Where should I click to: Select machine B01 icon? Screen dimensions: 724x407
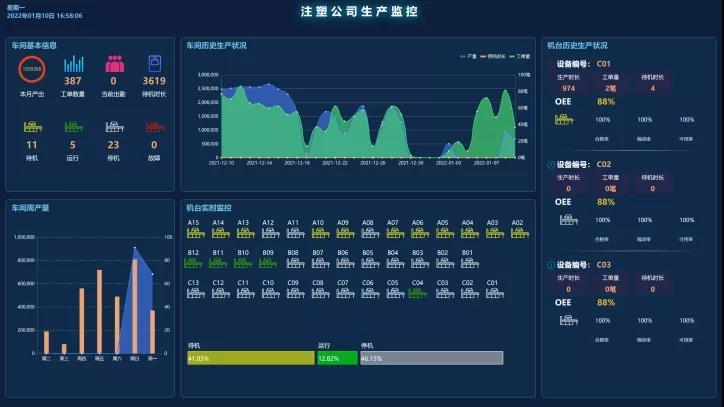click(x=470, y=263)
